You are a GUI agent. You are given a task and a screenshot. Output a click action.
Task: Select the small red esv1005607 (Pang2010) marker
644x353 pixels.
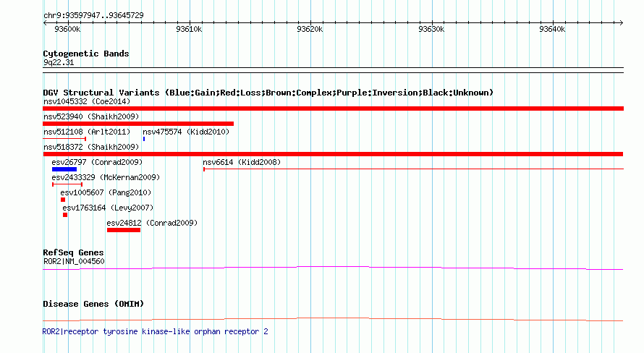(x=63, y=200)
